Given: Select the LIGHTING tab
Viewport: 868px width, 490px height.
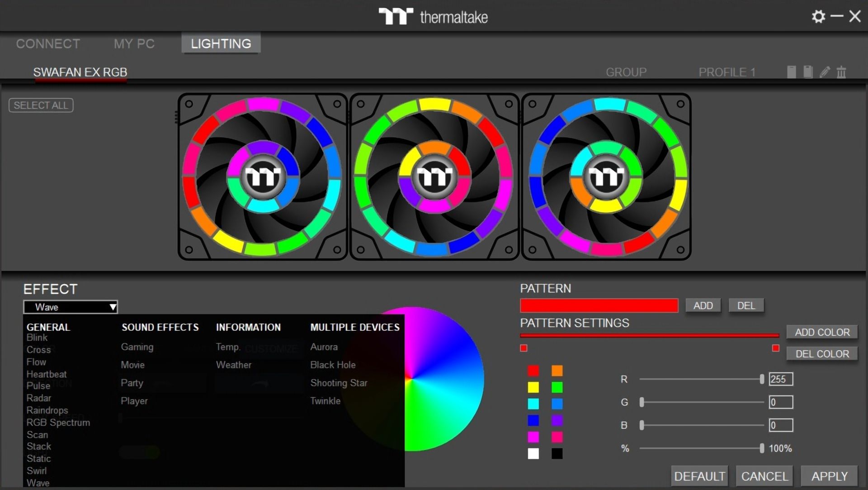Looking at the screenshot, I should coord(221,43).
